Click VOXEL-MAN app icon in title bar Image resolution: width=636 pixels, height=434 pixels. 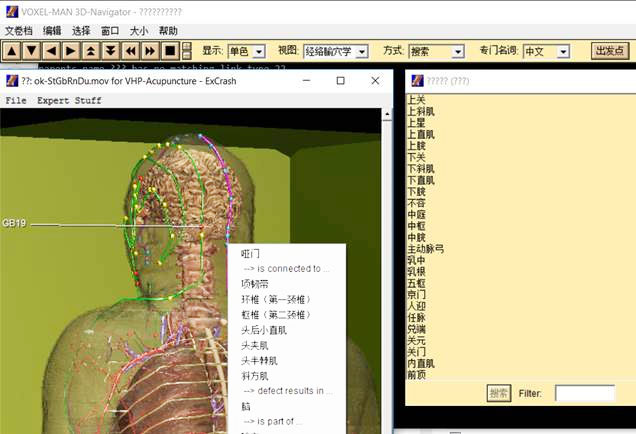point(12,12)
